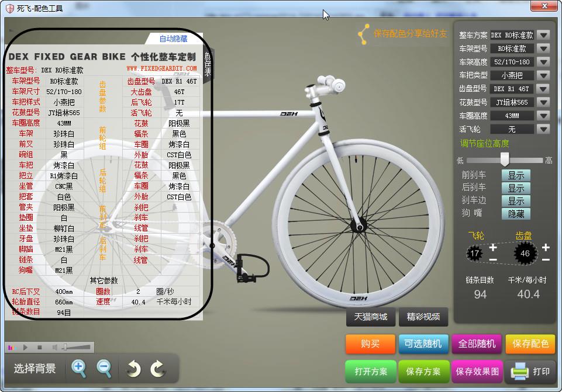Click the 购买 button
Image resolution: width=562 pixels, height=392 pixels.
(x=370, y=344)
